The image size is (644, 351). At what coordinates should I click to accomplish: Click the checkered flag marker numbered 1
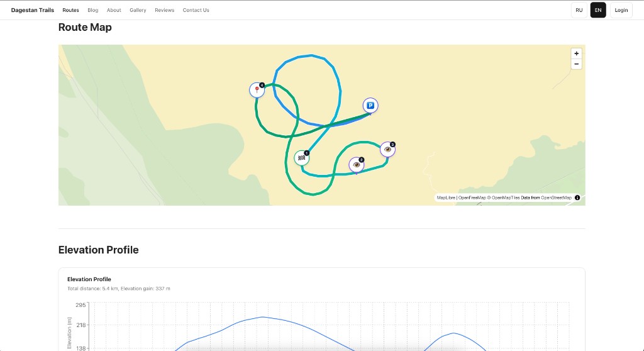[302, 158]
